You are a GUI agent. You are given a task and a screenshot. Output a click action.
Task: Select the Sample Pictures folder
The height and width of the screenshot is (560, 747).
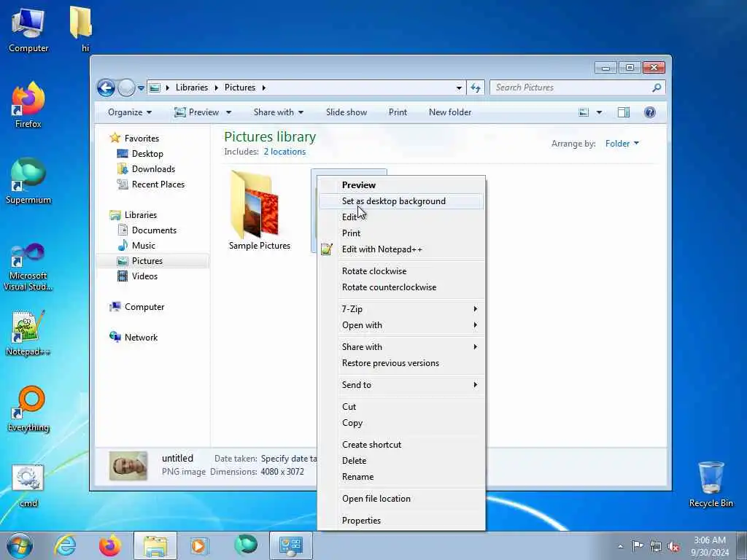(x=259, y=211)
